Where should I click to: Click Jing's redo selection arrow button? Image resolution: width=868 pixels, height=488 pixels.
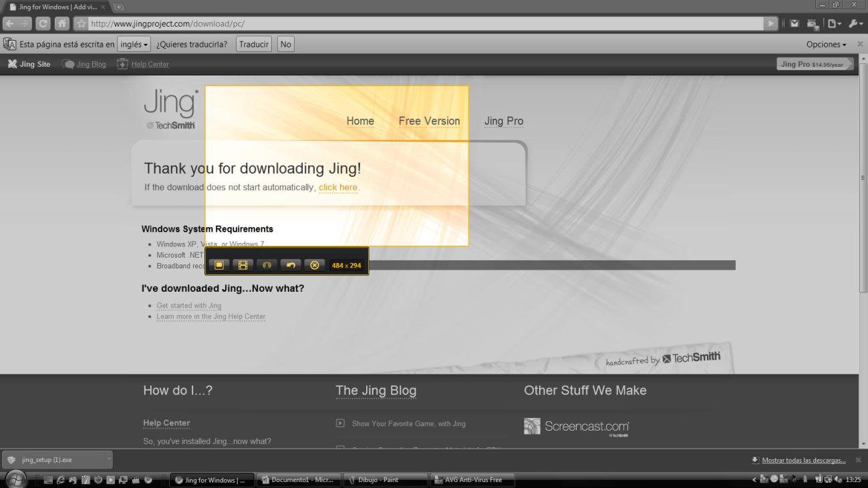(x=291, y=265)
